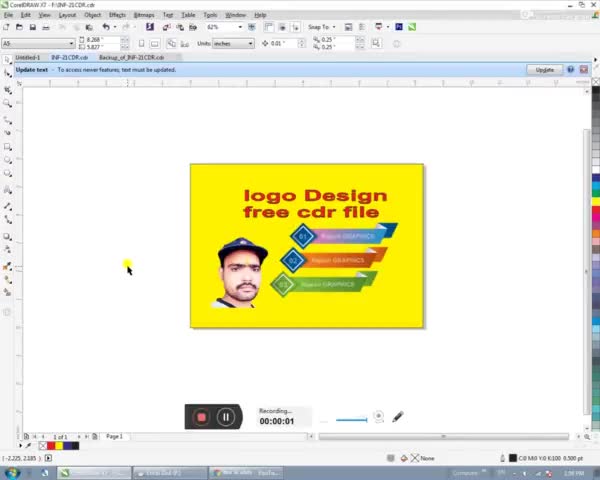The height and width of the screenshot is (480, 600).
Task: Toggle Show Grid button
Action: tap(282, 27)
